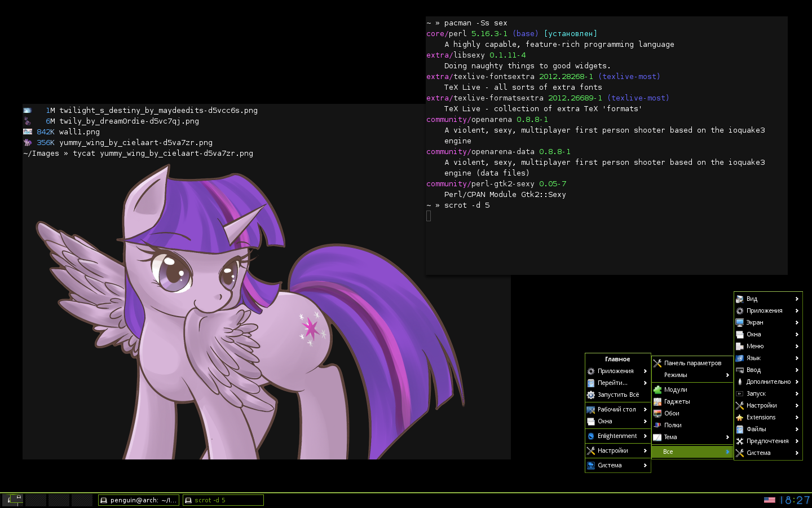Viewport: 812px width, 508px height.
Task: Click the community/openarena 0.8.8-1 package line
Action: pos(487,120)
